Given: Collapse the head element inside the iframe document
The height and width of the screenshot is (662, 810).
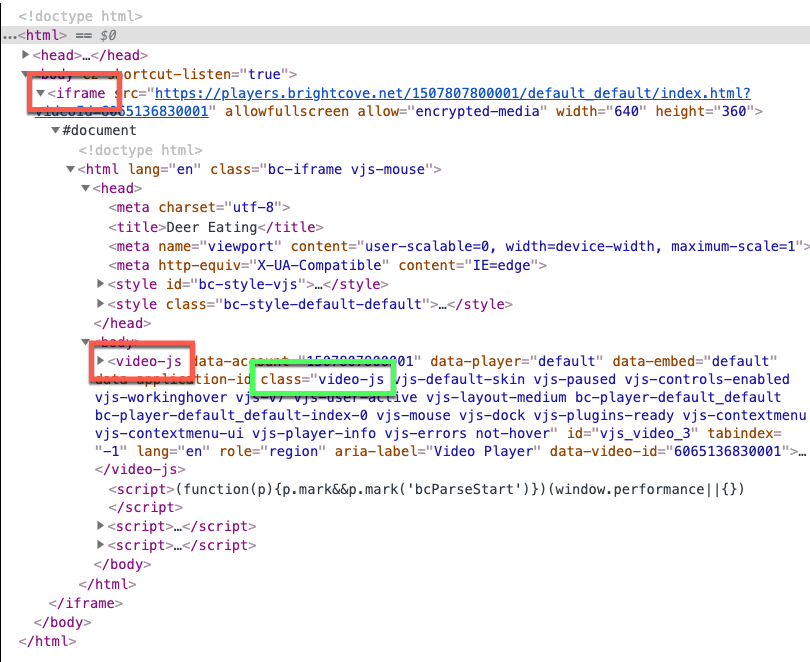Looking at the screenshot, I should [85, 188].
